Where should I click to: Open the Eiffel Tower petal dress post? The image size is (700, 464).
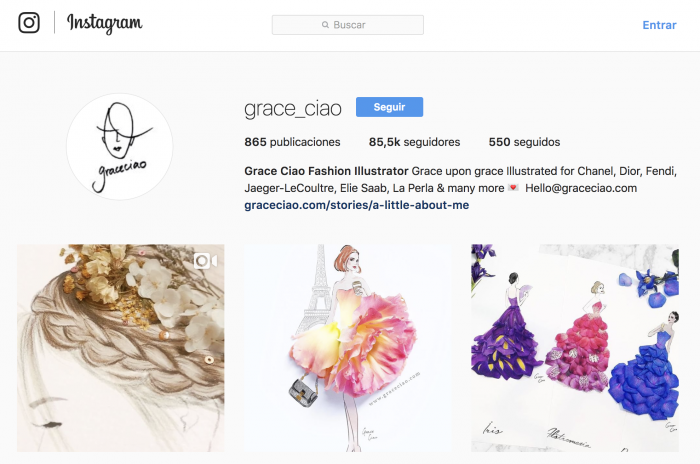coord(348,348)
